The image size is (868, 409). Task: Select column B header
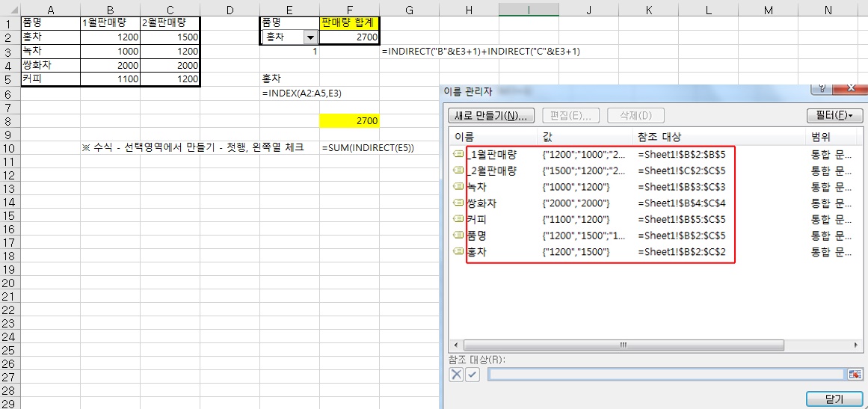pos(110,10)
